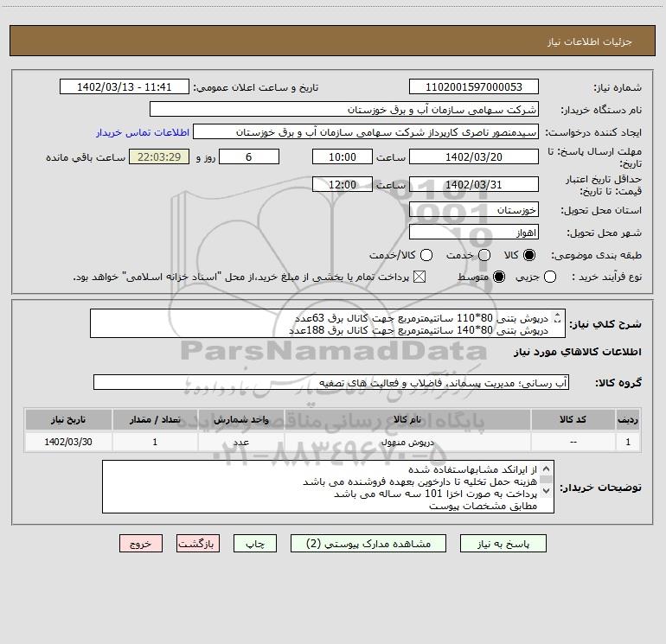Click the delivery city field اهواز
This screenshot has height=644, width=666.
(x=474, y=233)
